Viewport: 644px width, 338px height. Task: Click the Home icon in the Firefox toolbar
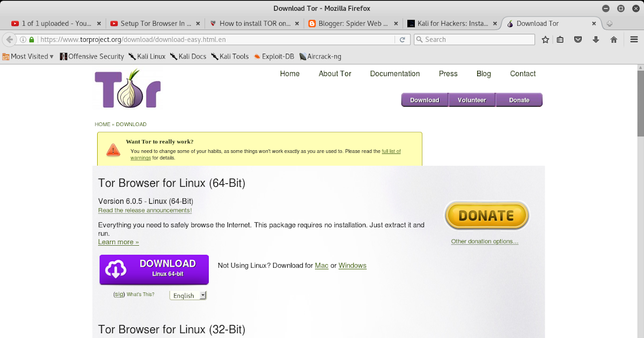pyautogui.click(x=614, y=40)
